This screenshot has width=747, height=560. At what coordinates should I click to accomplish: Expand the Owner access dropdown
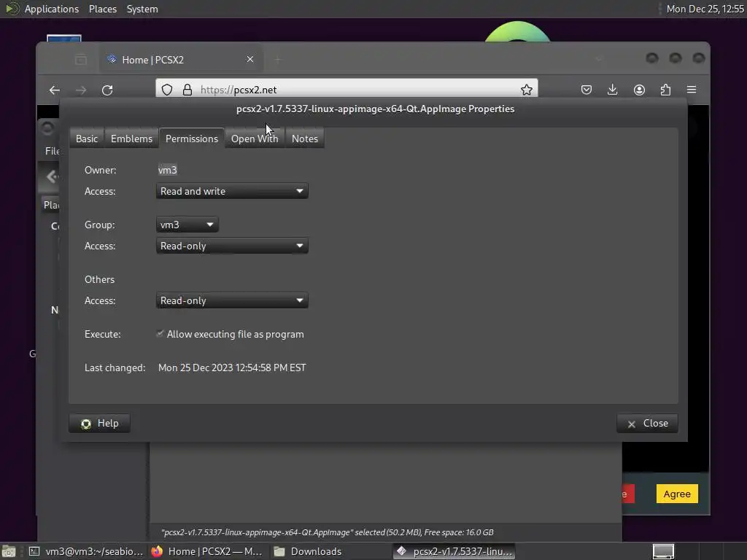tap(232, 192)
